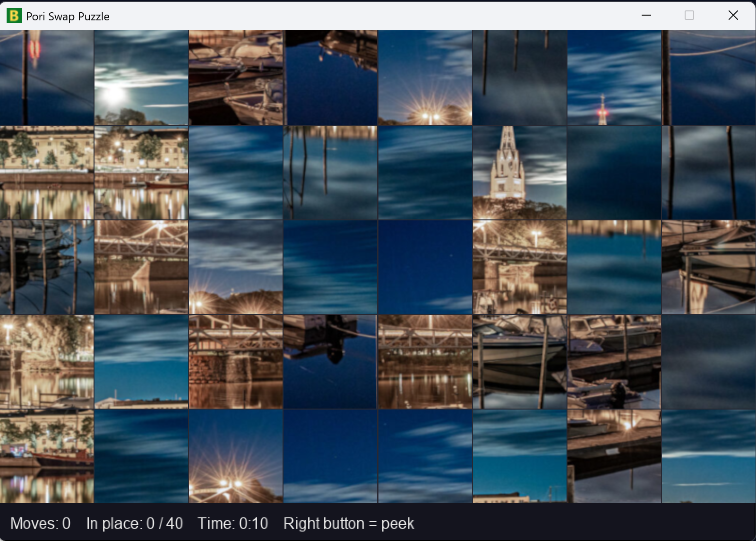The height and width of the screenshot is (541, 756).
Task: Pick the tile with the tall church tower
Action: (x=519, y=173)
